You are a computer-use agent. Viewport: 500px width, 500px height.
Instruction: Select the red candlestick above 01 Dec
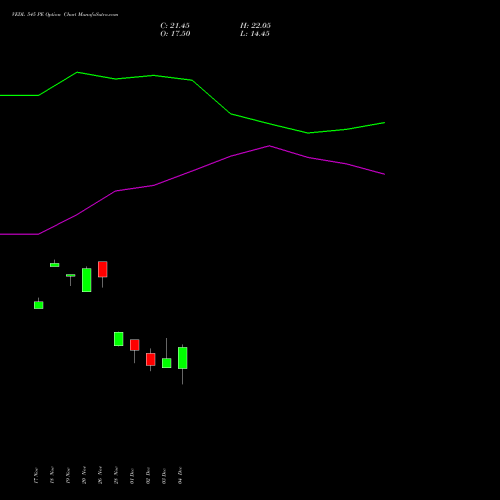135,345
